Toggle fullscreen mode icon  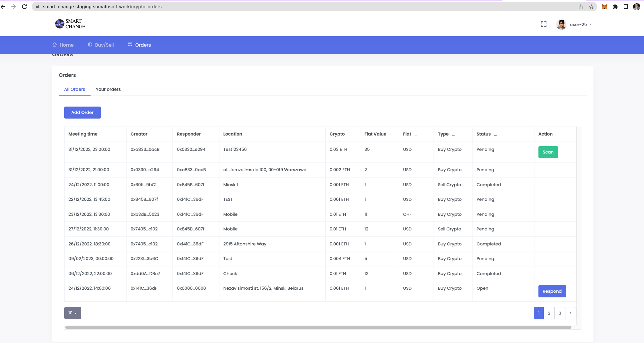pyautogui.click(x=543, y=24)
